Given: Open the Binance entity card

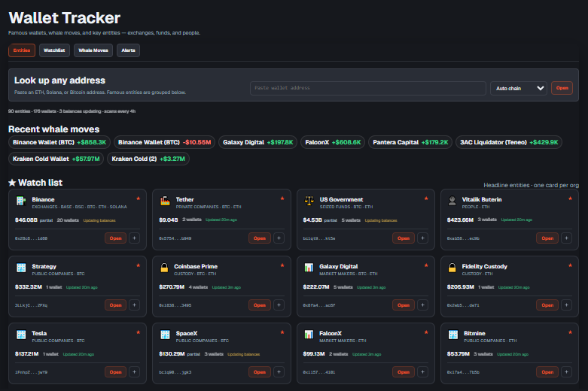Looking at the screenshot, I should pyautogui.click(x=115, y=238).
